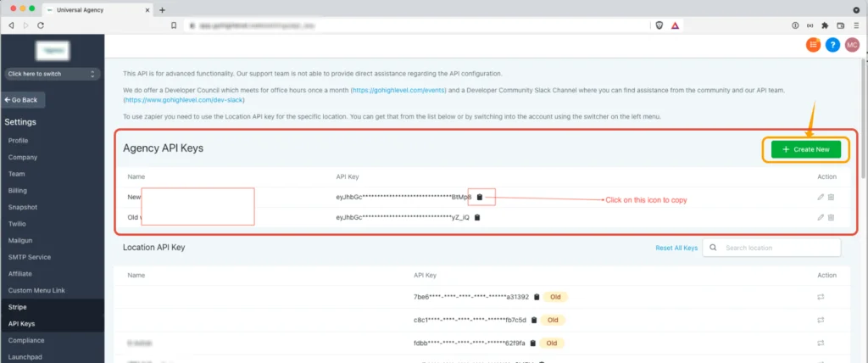Screen dimensions: 868x363
Task: Click the browser back arrow
Action: point(11,25)
